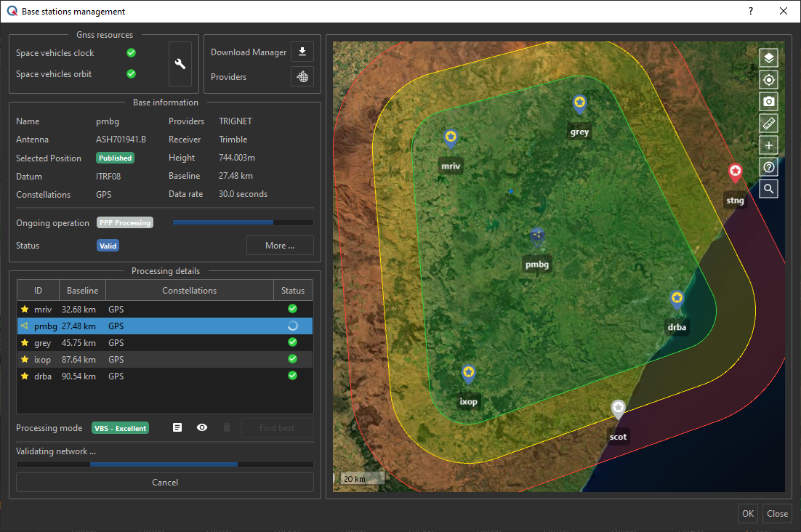Image resolution: width=801 pixels, height=532 pixels.
Task: Select the ixop row in processing details
Action: pyautogui.click(x=165, y=360)
